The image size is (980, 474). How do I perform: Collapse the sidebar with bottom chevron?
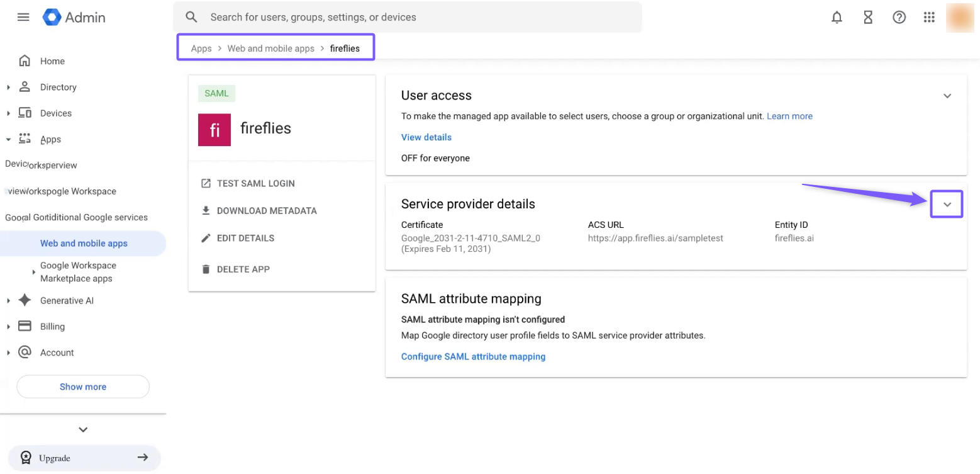pyautogui.click(x=83, y=430)
